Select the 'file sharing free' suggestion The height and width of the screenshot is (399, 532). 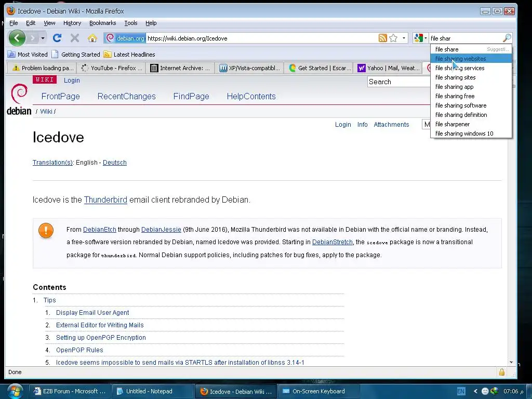[471, 96]
